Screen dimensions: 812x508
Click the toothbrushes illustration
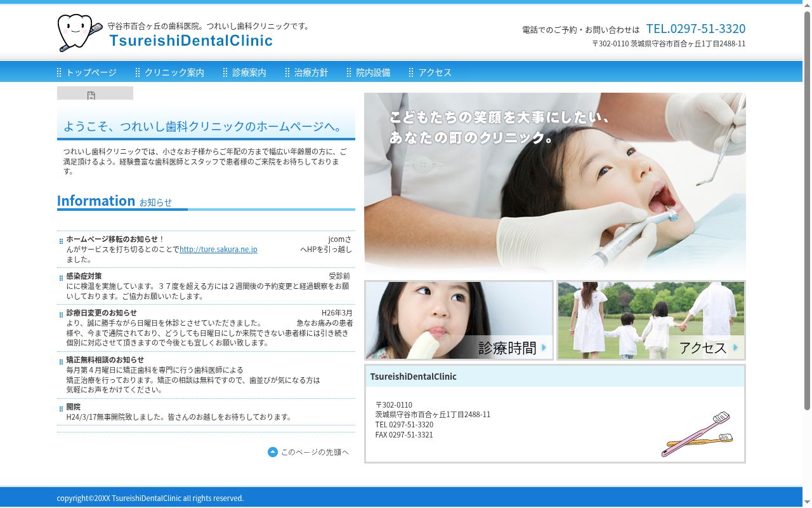pyautogui.click(x=697, y=434)
